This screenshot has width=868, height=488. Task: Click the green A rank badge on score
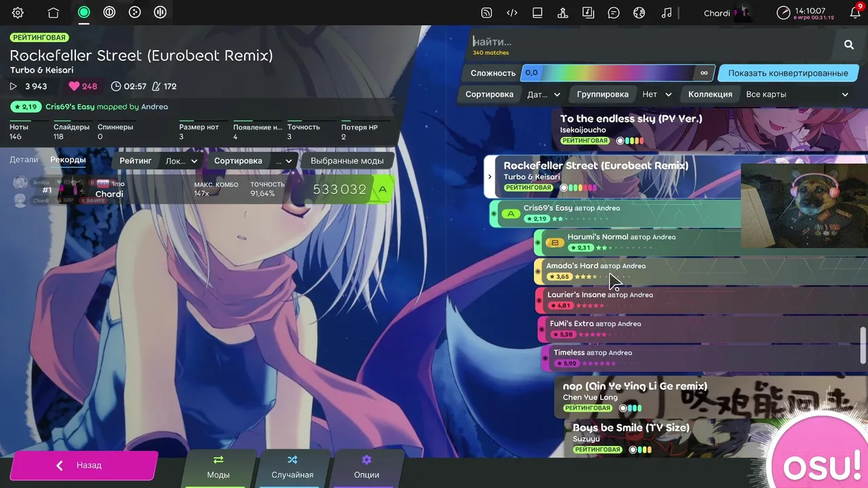382,190
